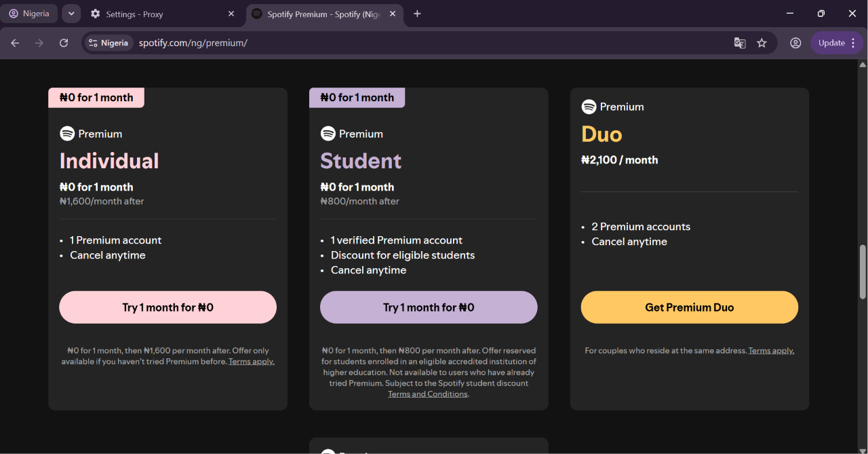Image resolution: width=868 pixels, height=454 pixels.
Task: Open the Nigeria profile button in tab strip
Action: (x=29, y=14)
